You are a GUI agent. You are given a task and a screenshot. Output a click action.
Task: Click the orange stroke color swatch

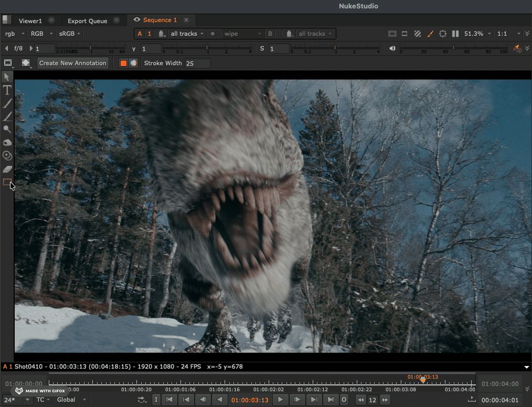124,63
